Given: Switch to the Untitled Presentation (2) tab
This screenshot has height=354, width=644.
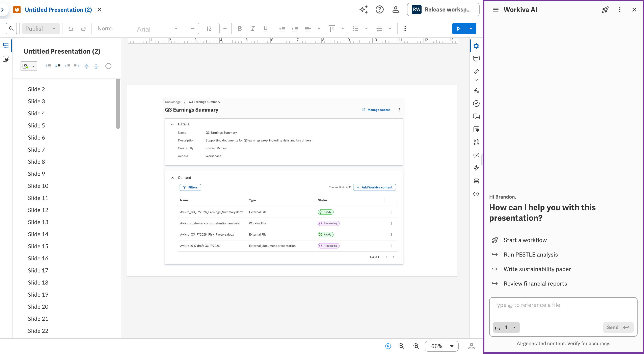Looking at the screenshot, I should [58, 10].
